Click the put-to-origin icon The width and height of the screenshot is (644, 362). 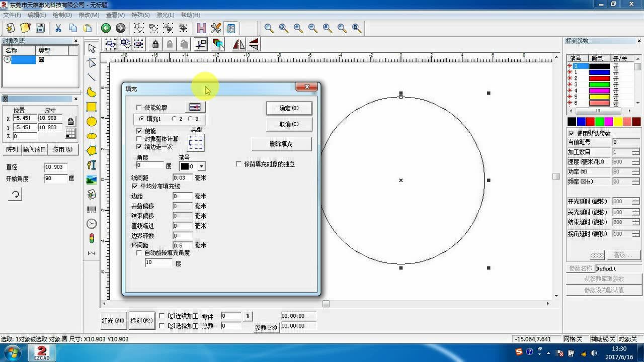coord(200,44)
